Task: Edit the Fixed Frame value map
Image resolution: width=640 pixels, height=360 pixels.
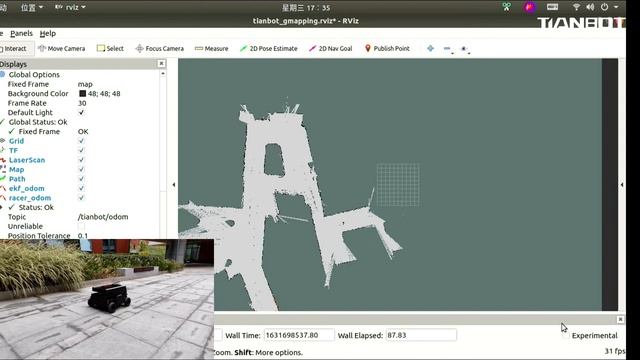Action: click(x=85, y=84)
